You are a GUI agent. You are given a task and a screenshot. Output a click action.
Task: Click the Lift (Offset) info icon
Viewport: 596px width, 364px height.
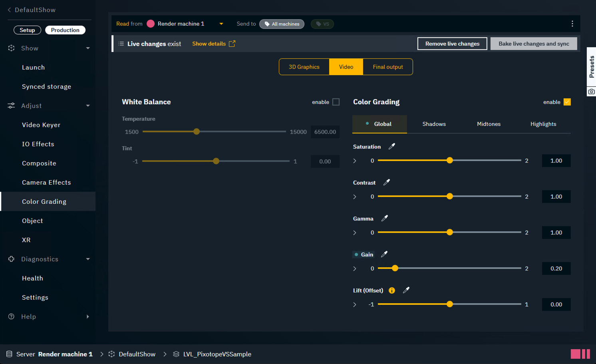tap(392, 290)
